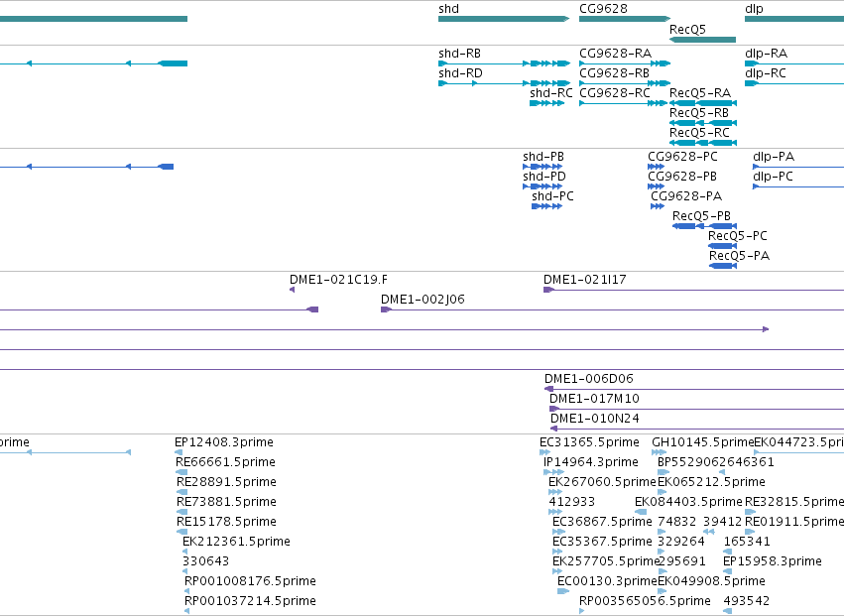Screen dimensions: 844x616
Task: Click the dlp gene label
Action: point(754,9)
